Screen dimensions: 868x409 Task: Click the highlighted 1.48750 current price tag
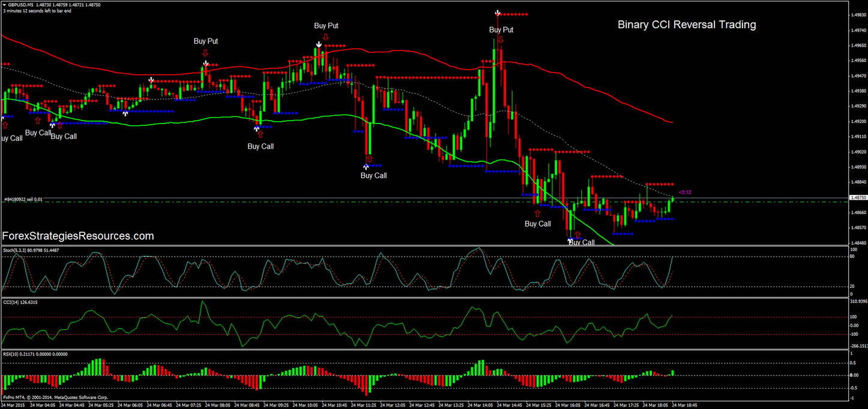858,197
